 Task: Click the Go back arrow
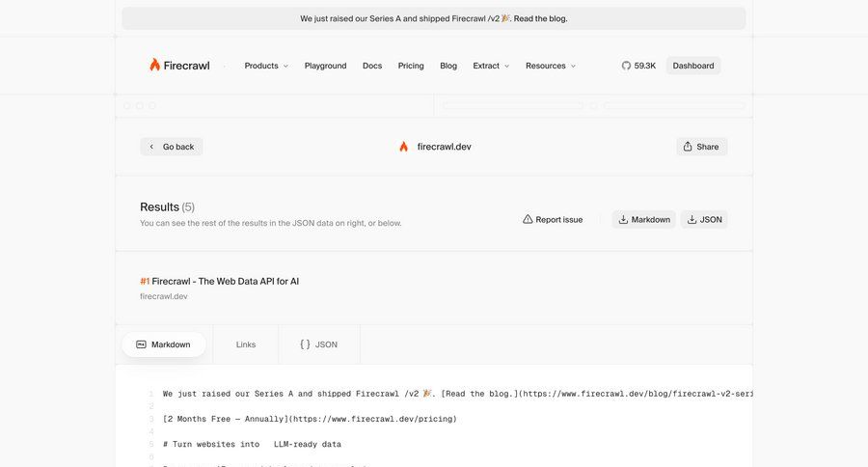(x=151, y=147)
